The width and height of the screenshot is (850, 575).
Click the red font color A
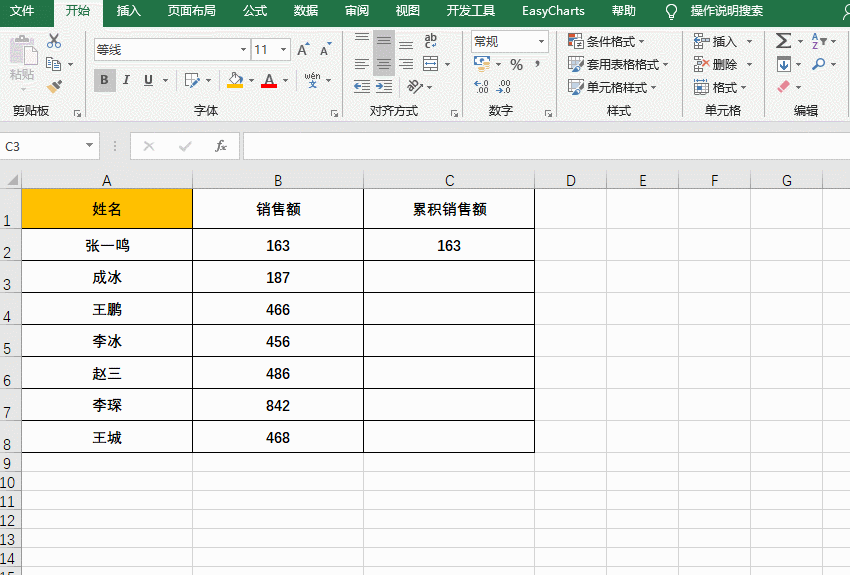269,80
